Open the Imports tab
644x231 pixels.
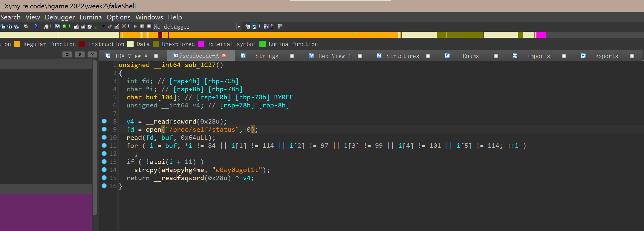538,56
